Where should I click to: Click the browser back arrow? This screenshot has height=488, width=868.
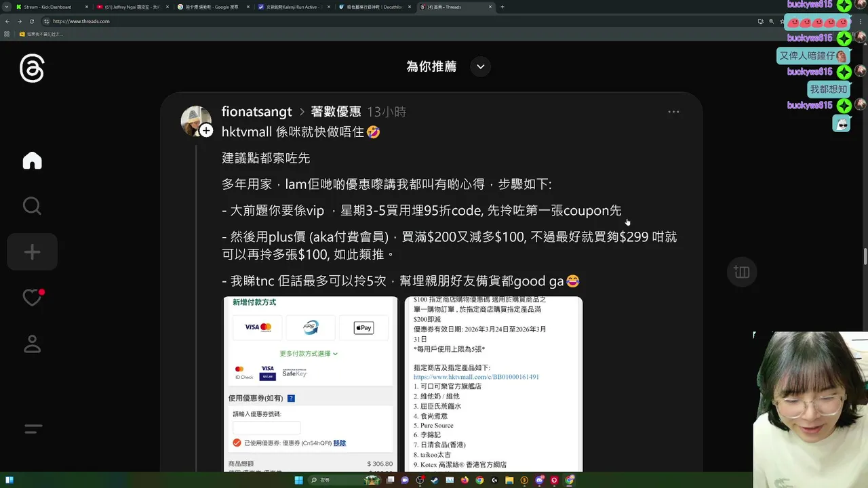pos(8,21)
